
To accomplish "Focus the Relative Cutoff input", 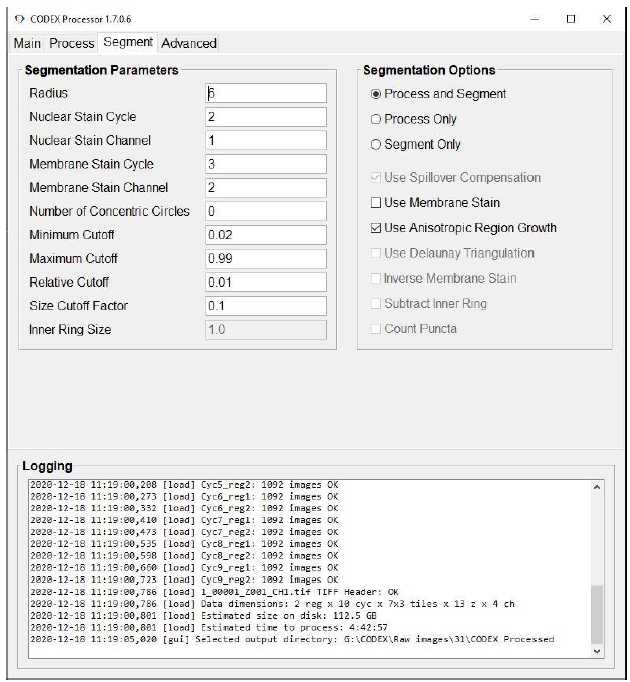I will click(266, 282).
